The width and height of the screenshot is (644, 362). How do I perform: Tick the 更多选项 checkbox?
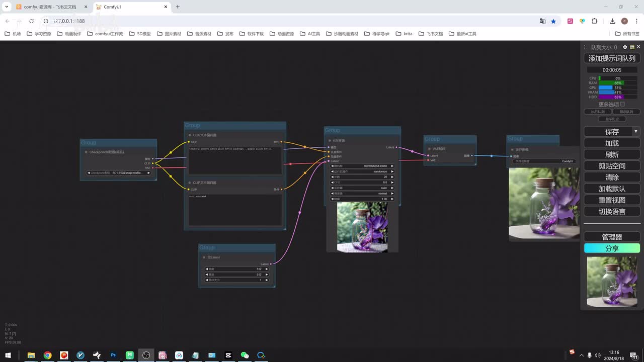click(622, 104)
